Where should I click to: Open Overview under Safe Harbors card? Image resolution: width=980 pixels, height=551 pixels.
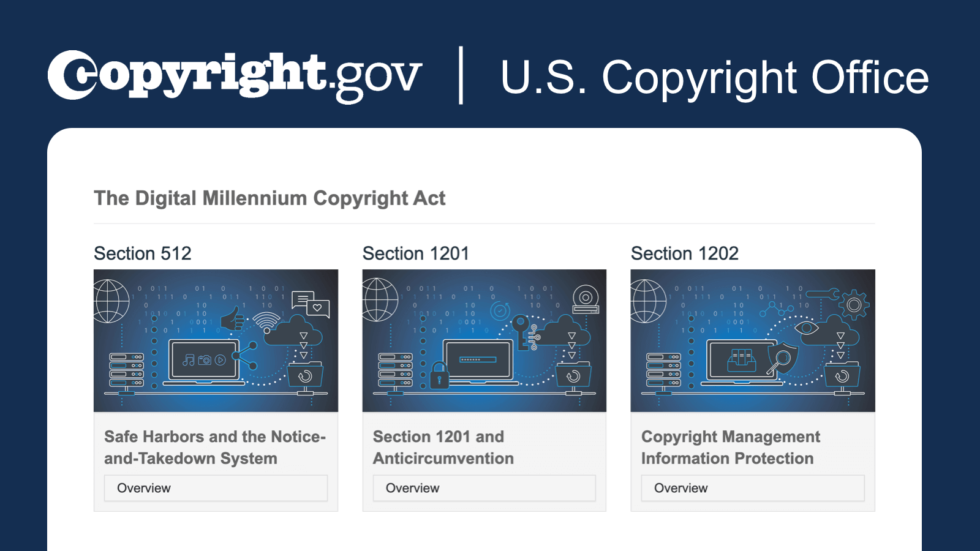click(x=216, y=488)
